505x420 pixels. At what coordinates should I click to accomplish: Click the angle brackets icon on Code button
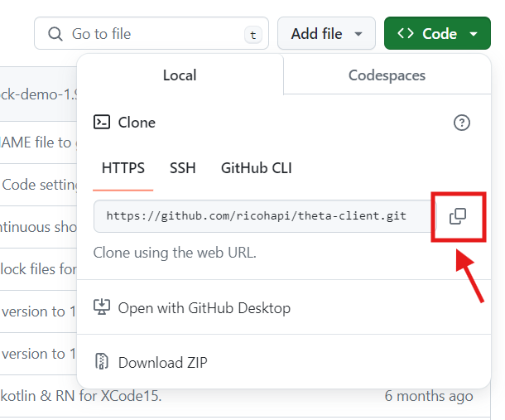(x=406, y=33)
